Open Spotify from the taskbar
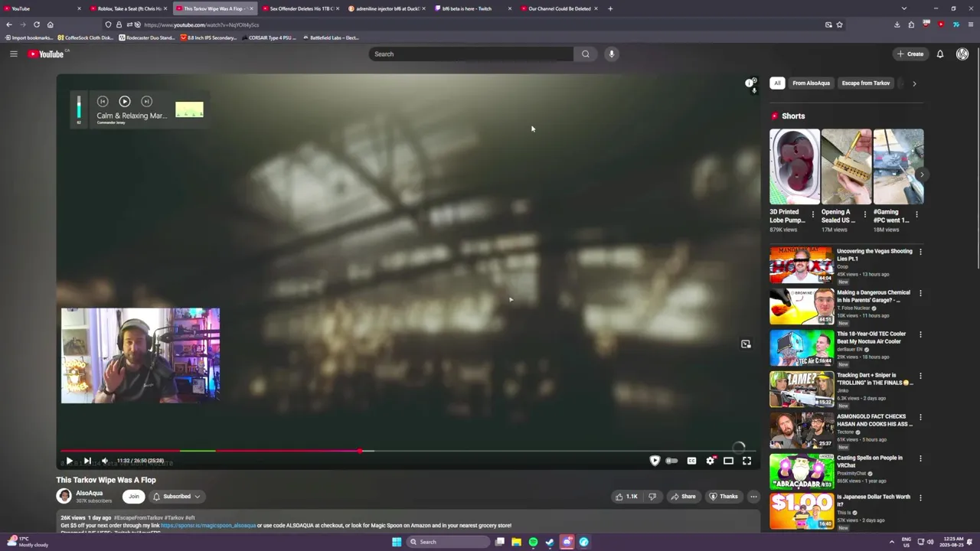This screenshot has width=980, height=551. click(533, 542)
